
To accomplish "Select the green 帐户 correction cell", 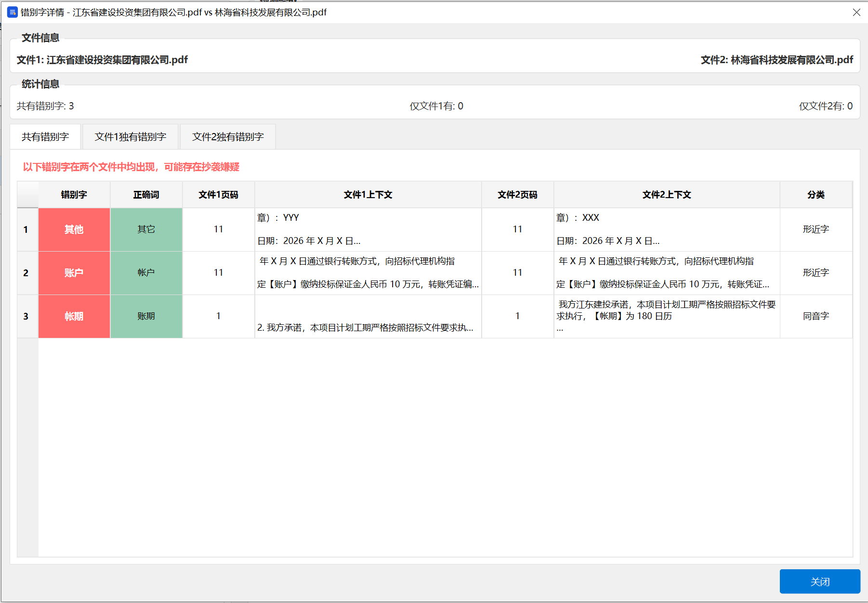I will point(146,273).
